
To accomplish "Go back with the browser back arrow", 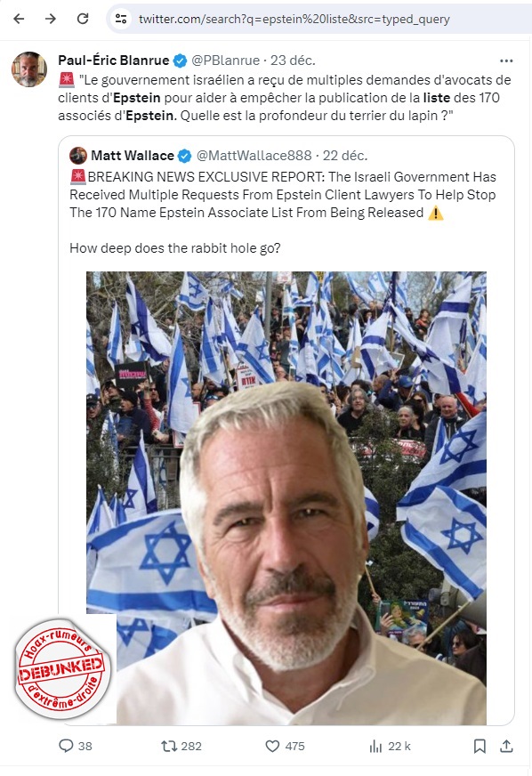I will tap(19, 19).
